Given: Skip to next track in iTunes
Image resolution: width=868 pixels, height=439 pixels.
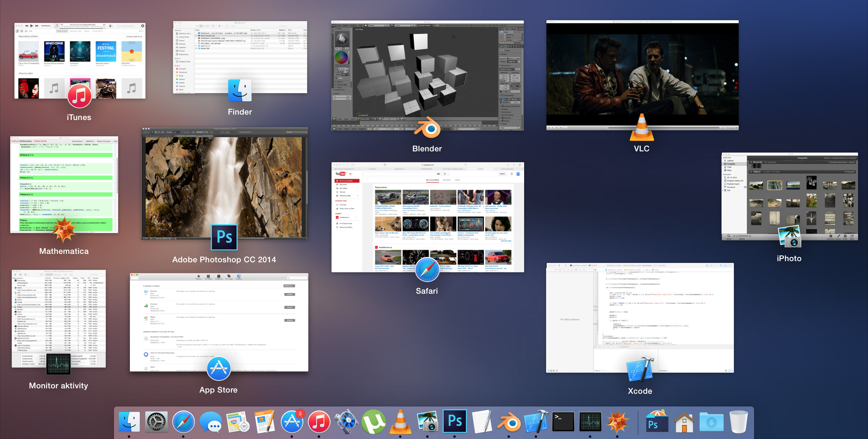Looking at the screenshot, I should 37,26.
